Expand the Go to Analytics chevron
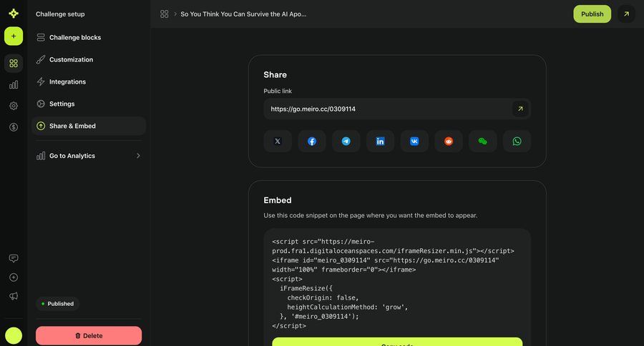The height and width of the screenshot is (346, 644). coord(138,156)
